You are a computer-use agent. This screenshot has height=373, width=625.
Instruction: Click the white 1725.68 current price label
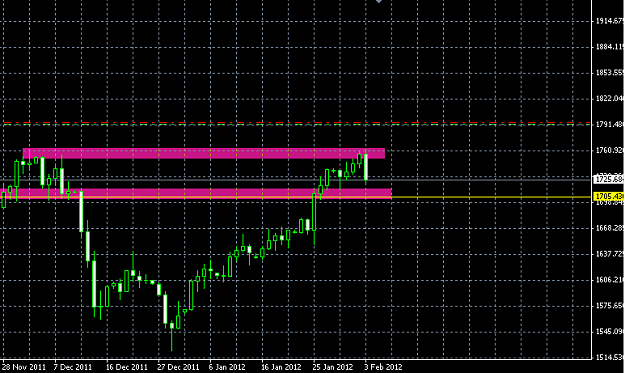coord(609,179)
